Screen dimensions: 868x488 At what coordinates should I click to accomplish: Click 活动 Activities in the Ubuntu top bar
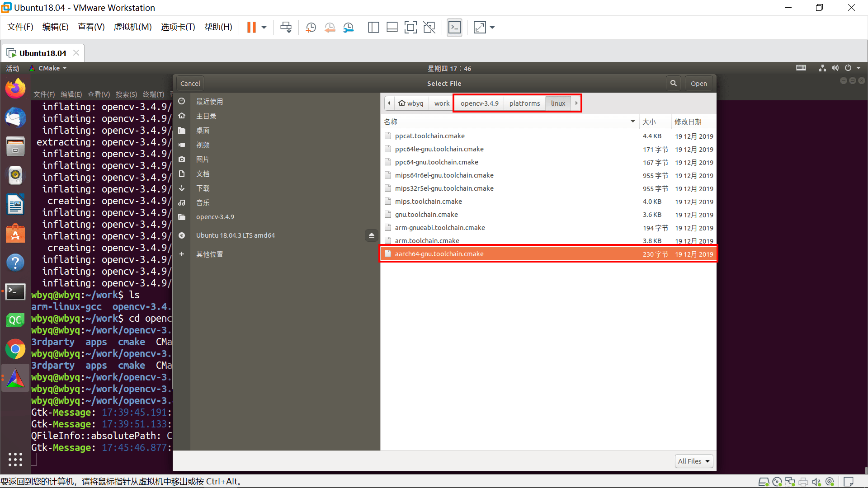tap(13, 68)
